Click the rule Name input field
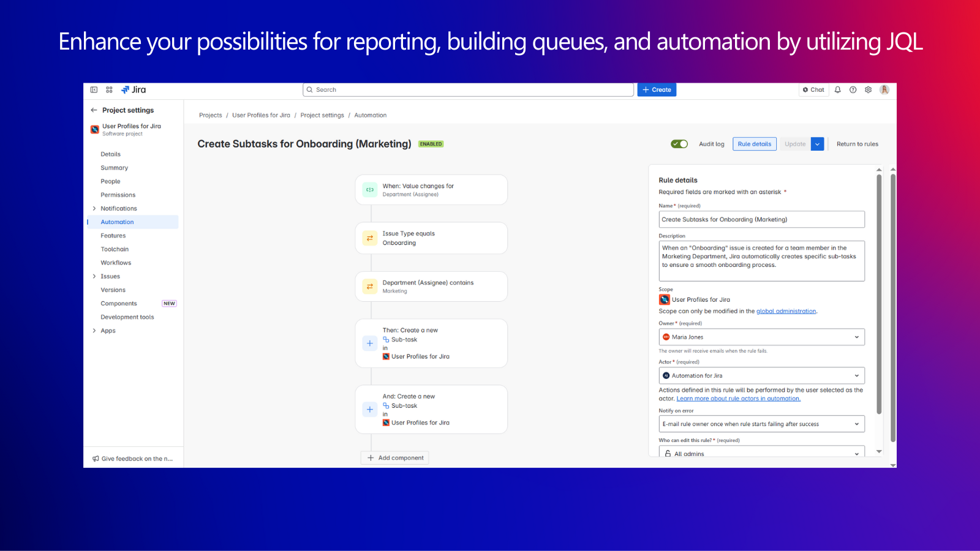The image size is (980, 551). pyautogui.click(x=761, y=220)
